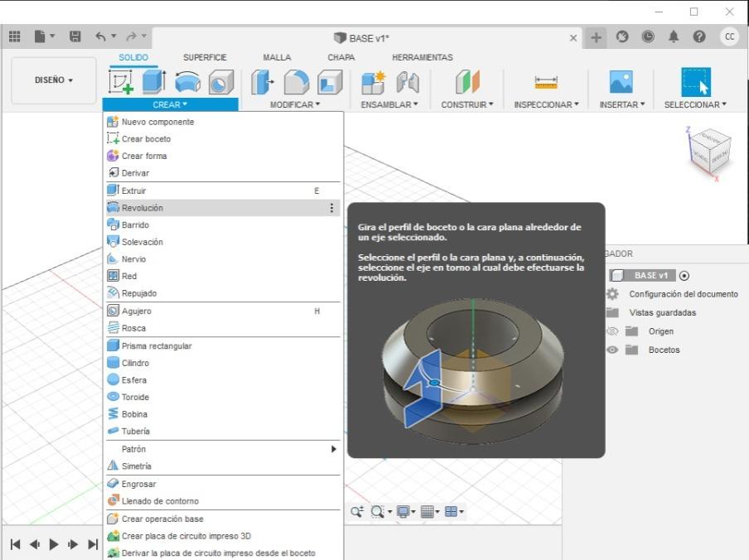Open the Help question mark icon
This screenshot has width=749, height=560.
click(x=699, y=36)
